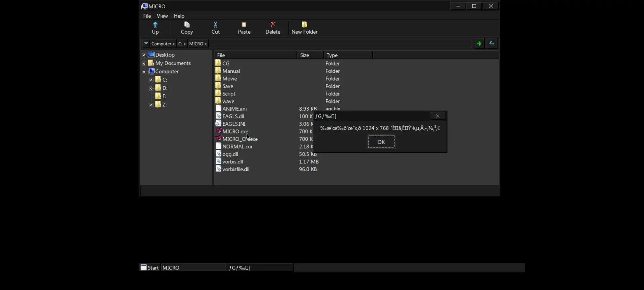Click the address bar path field

tap(340, 44)
